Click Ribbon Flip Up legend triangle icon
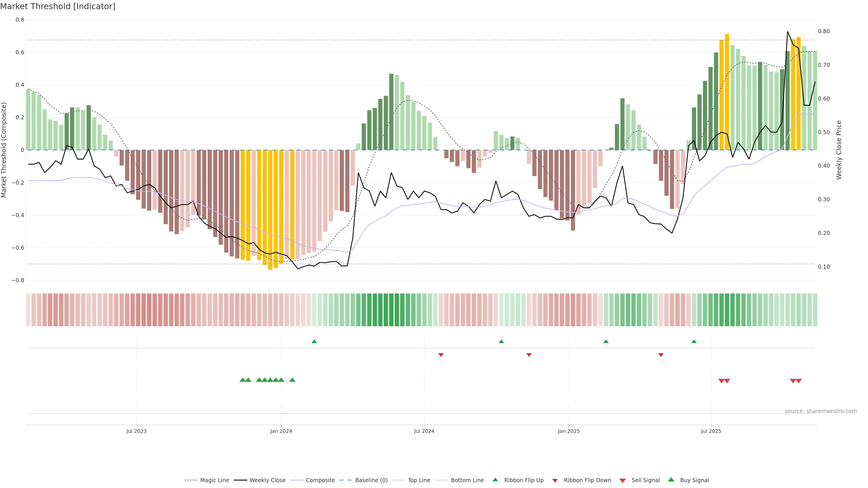868x488 pixels. tap(495, 480)
